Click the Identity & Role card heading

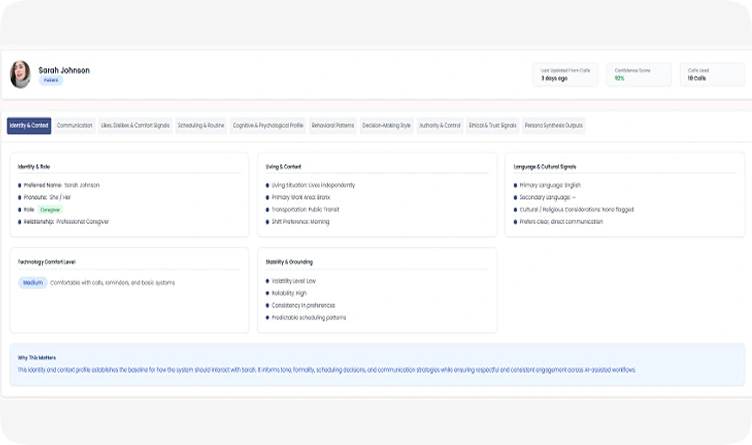pyautogui.click(x=34, y=167)
